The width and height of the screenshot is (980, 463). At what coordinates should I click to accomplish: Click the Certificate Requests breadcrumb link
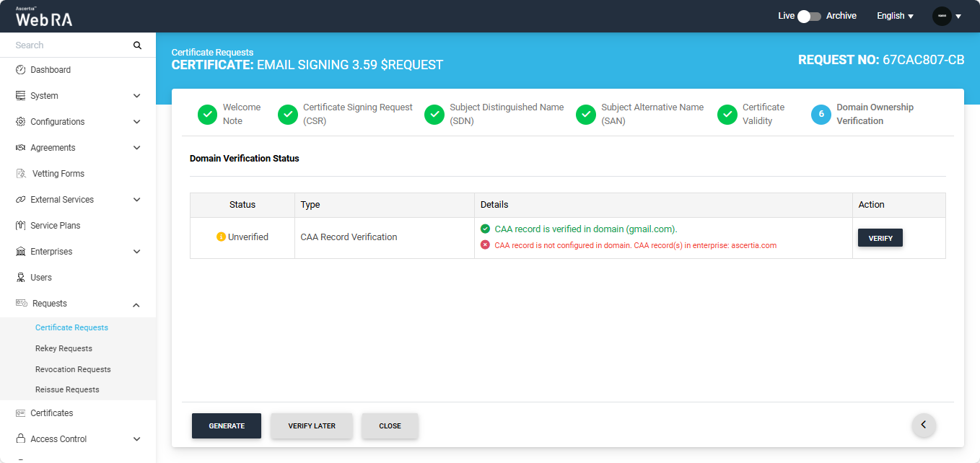click(x=212, y=53)
